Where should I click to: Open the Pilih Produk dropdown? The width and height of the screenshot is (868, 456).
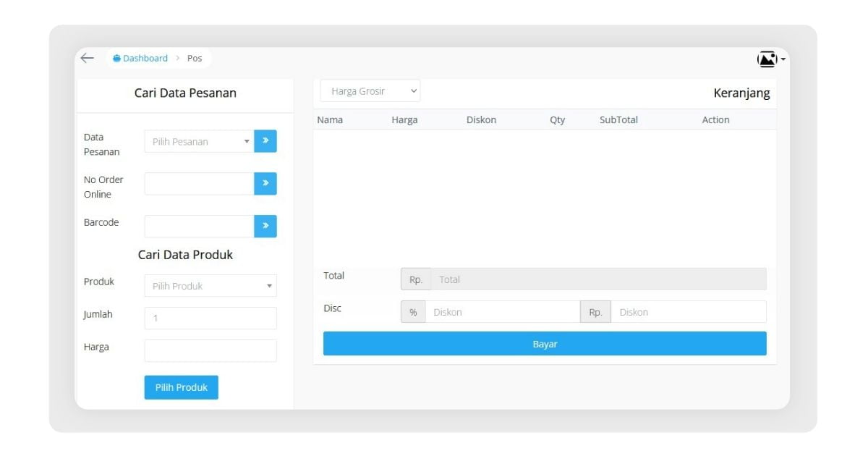210,286
